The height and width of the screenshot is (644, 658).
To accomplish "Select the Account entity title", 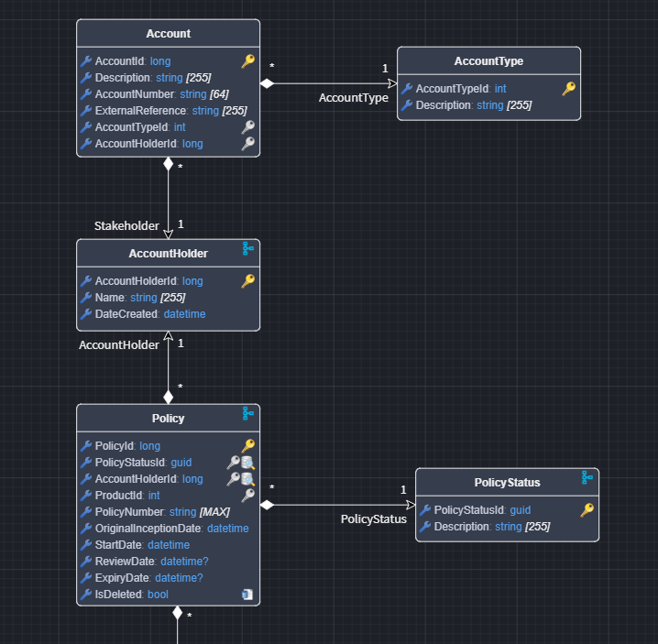I will [x=169, y=34].
